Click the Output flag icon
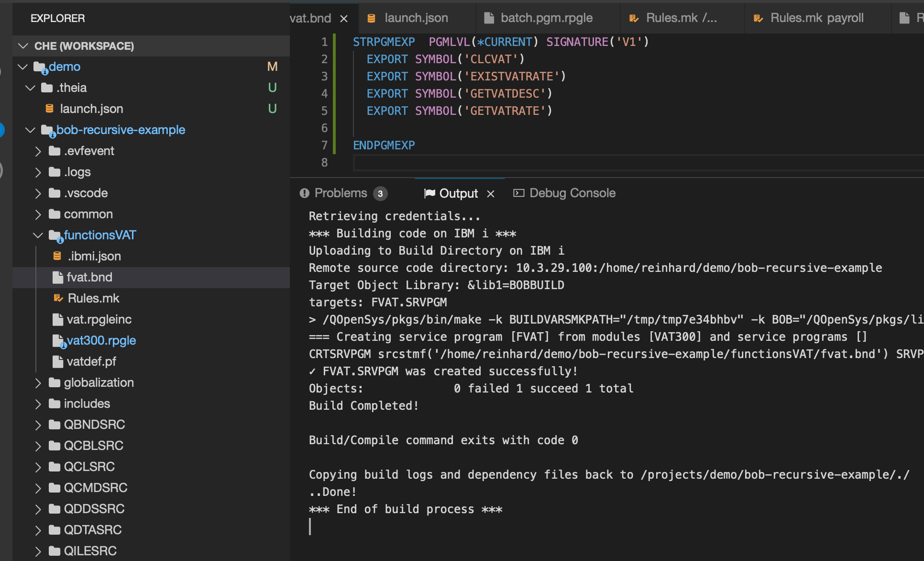 [429, 193]
